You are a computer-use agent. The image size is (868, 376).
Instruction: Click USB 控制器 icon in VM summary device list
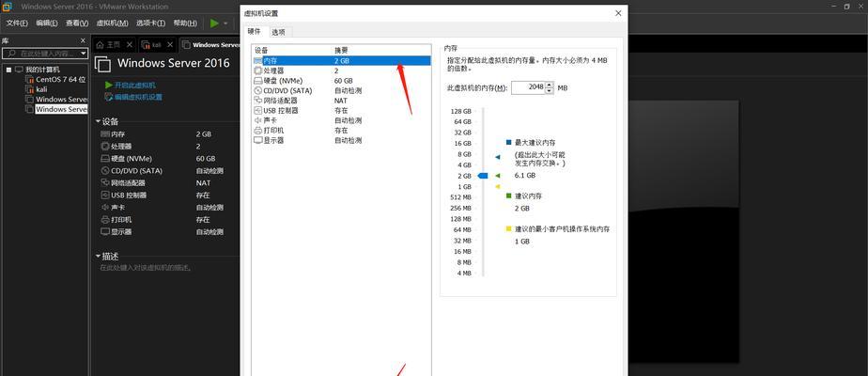(105, 195)
